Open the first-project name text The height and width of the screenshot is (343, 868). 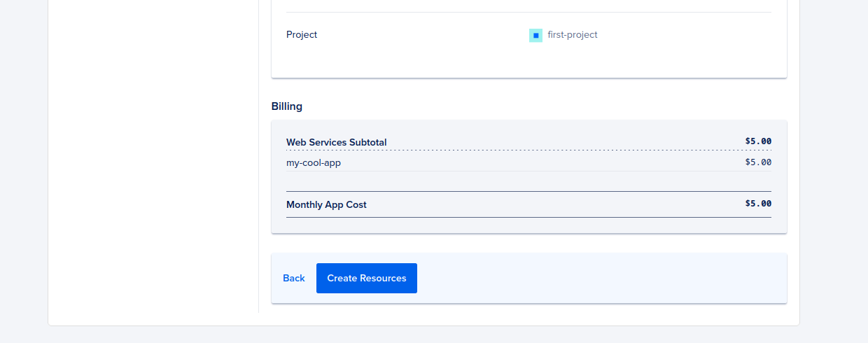click(573, 34)
